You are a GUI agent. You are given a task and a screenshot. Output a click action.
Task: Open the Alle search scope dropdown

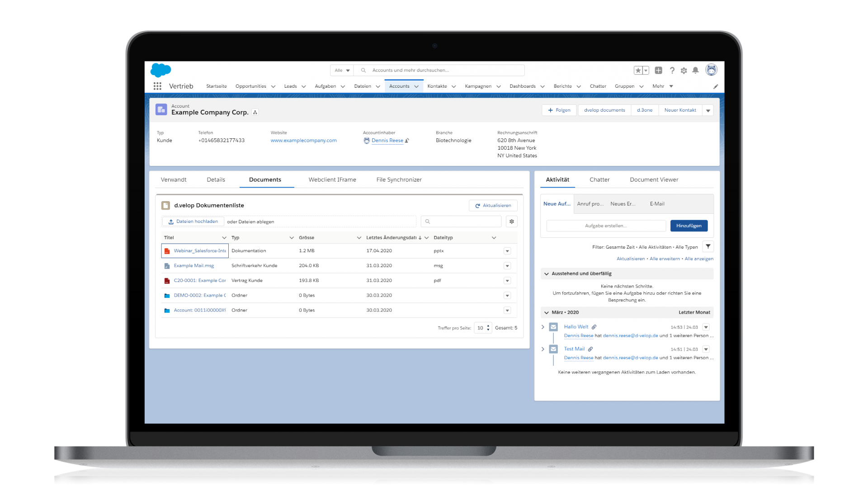342,70
